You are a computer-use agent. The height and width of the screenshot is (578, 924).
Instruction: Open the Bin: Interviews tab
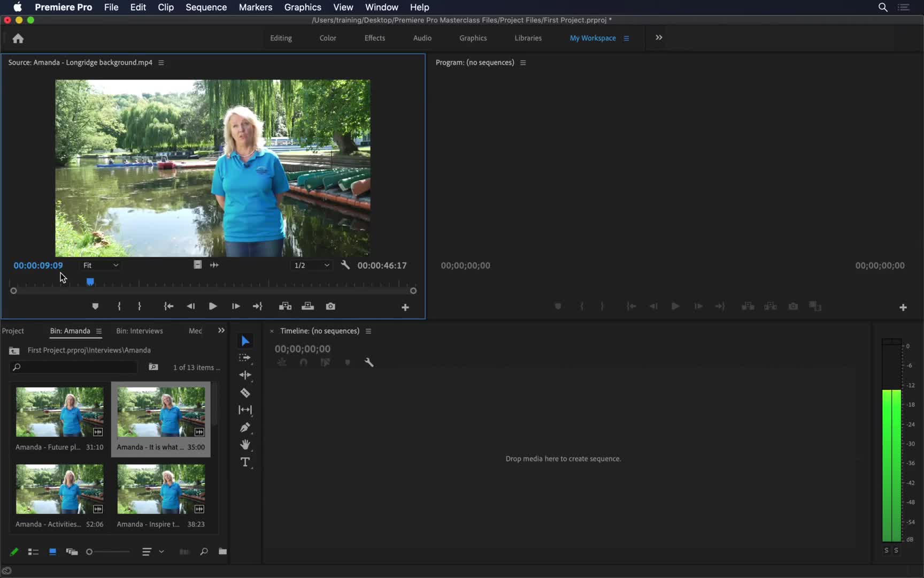[140, 331]
